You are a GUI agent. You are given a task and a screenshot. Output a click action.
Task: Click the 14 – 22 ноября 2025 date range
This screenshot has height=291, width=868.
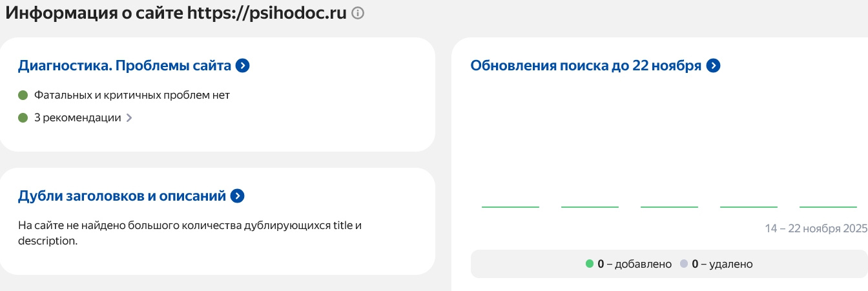[x=816, y=228]
